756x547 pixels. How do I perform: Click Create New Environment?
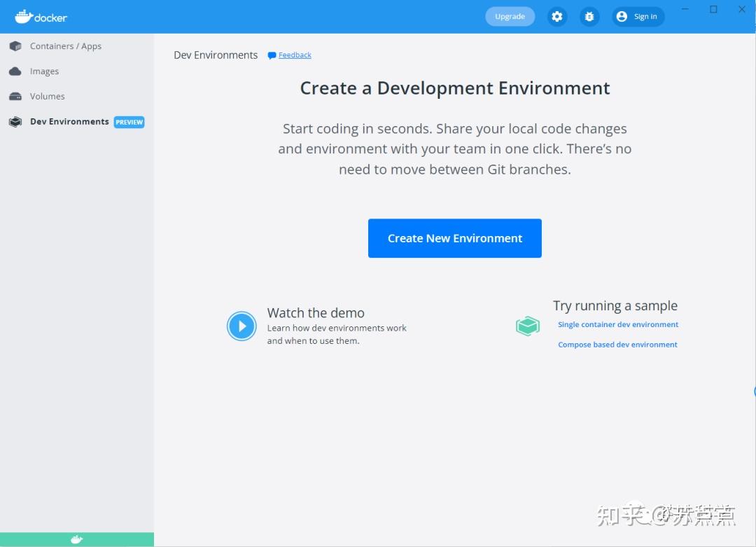point(454,238)
